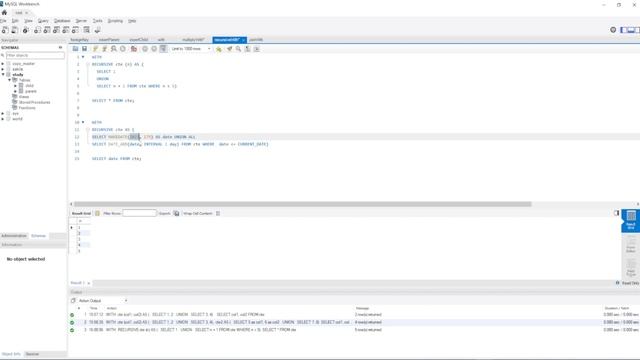Viewport: 640px width, 360px height.
Task: Open SQL script file icon in main toolbar
Action: [14, 30]
